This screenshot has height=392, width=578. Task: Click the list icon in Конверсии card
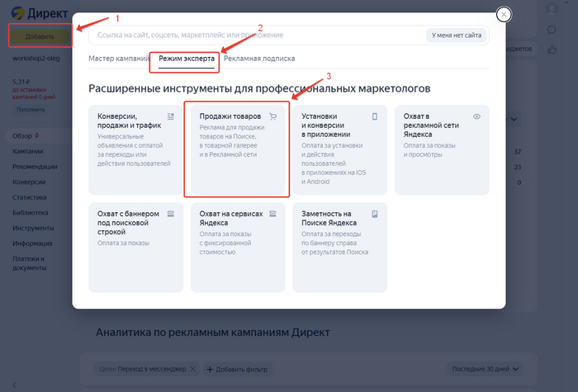pyautogui.click(x=171, y=116)
